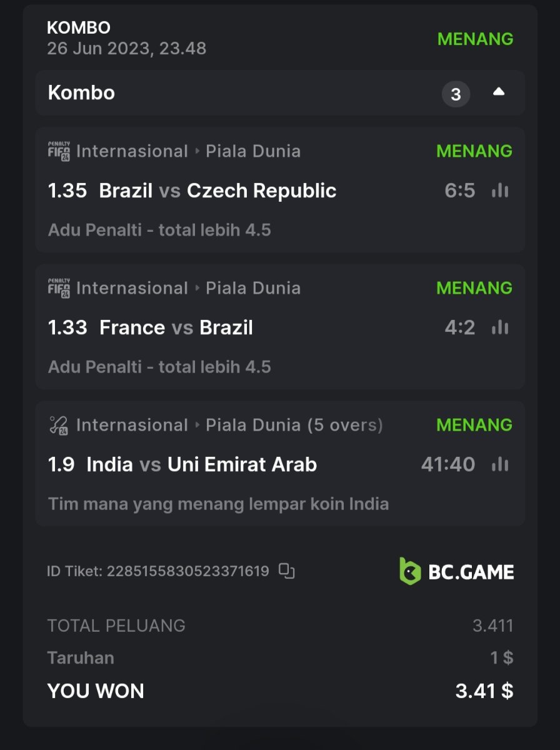Viewport: 560px width, 750px height.
Task: Open France vs Brazil match
Action: 176,327
